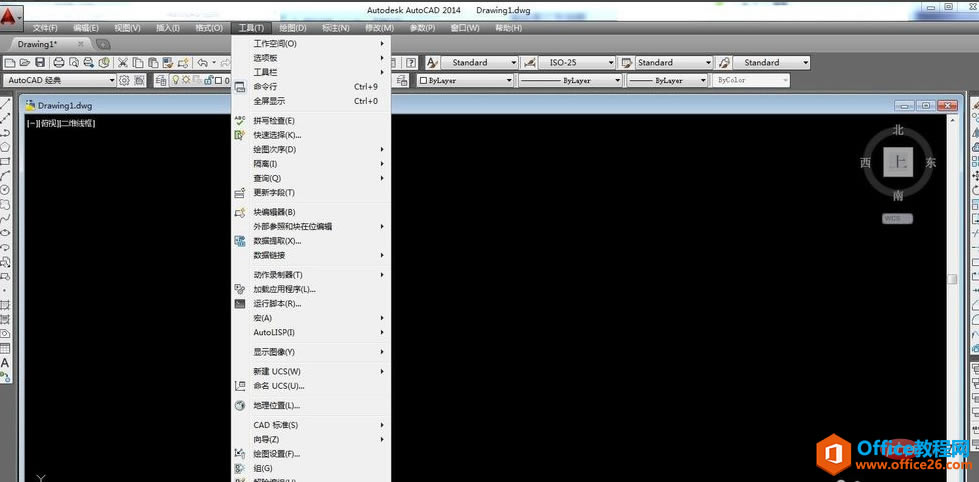
Task: Click the Publish icon
Action: pos(89,62)
